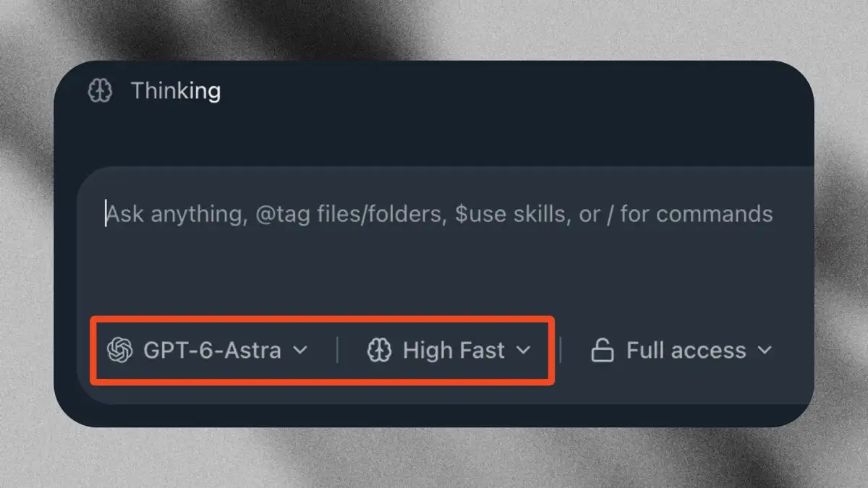The height and width of the screenshot is (488, 868).
Task: Click the Full access text label
Action: pos(686,351)
